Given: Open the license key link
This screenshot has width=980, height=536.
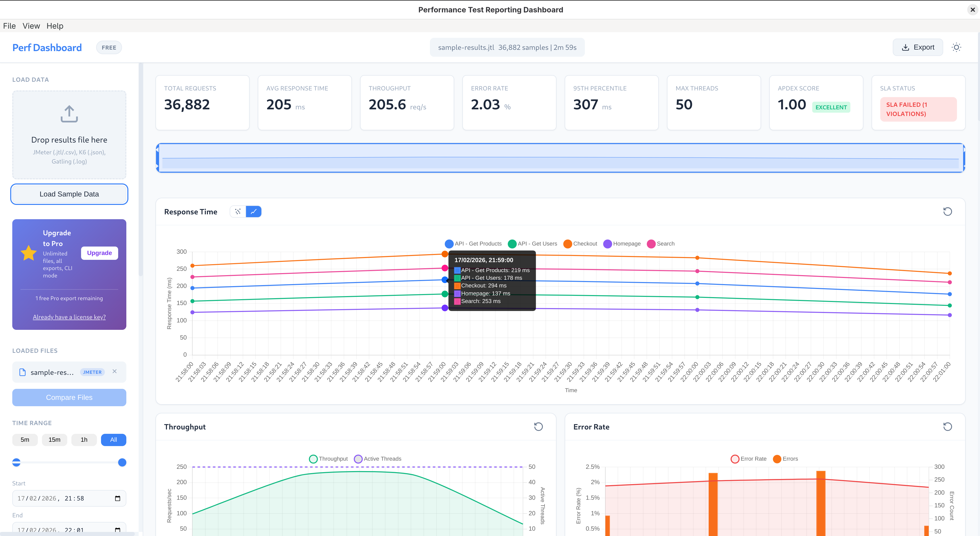Looking at the screenshot, I should tap(69, 317).
